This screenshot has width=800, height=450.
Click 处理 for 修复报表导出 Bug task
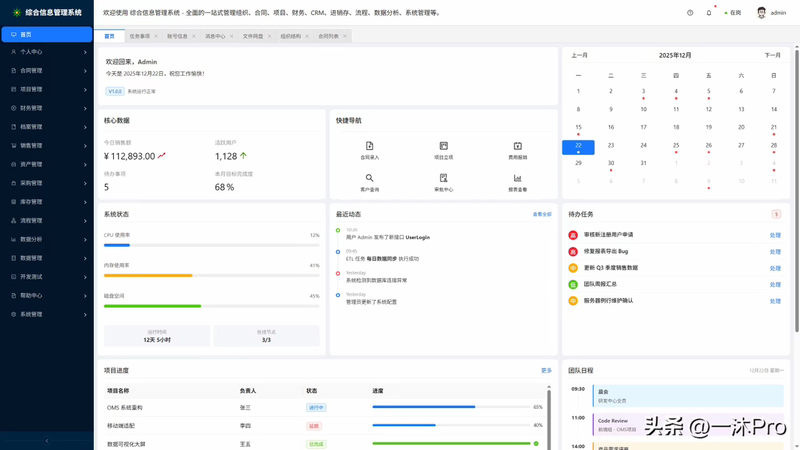(775, 252)
